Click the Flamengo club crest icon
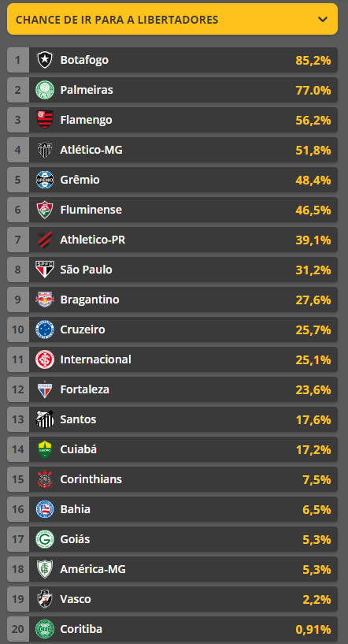Viewport: 348px width, 644px height. point(45,120)
